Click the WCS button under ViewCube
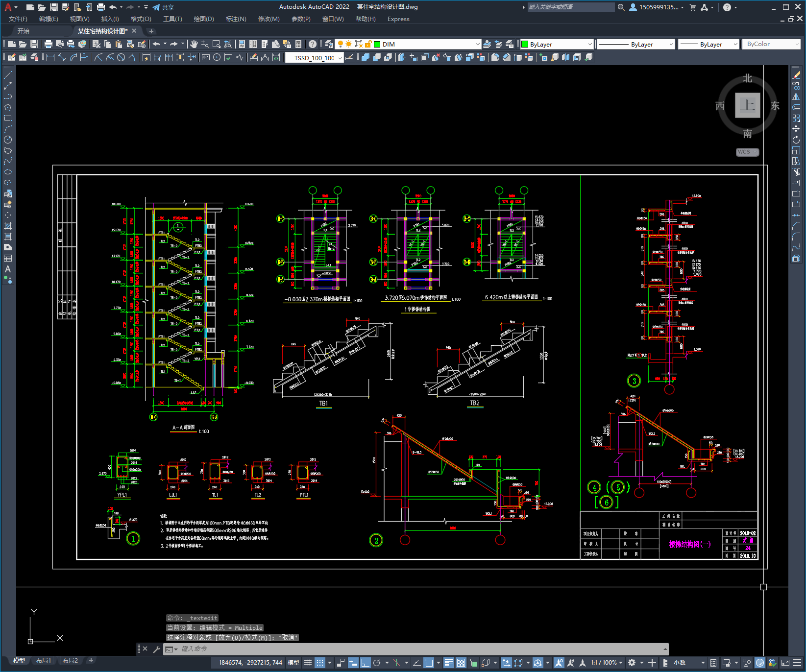806x672 pixels. [x=747, y=152]
